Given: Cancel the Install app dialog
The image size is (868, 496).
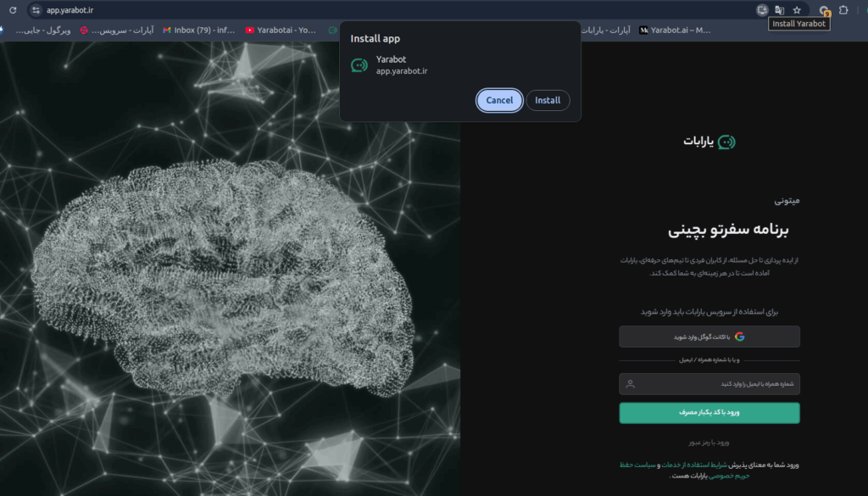Looking at the screenshot, I should pyautogui.click(x=499, y=100).
